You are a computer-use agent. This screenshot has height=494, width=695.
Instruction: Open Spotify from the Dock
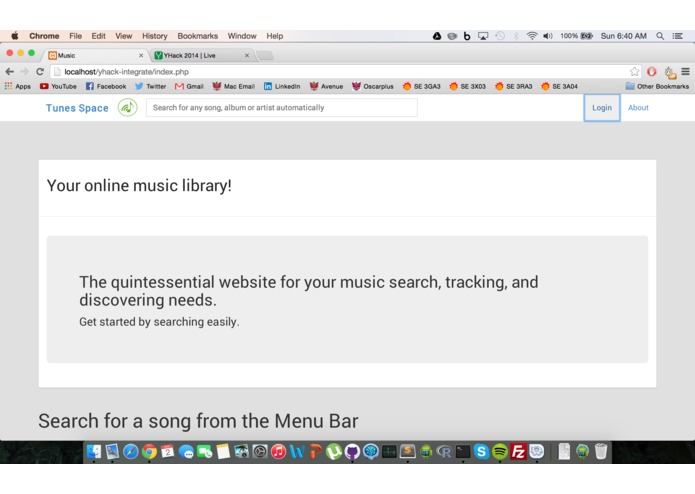click(x=500, y=451)
